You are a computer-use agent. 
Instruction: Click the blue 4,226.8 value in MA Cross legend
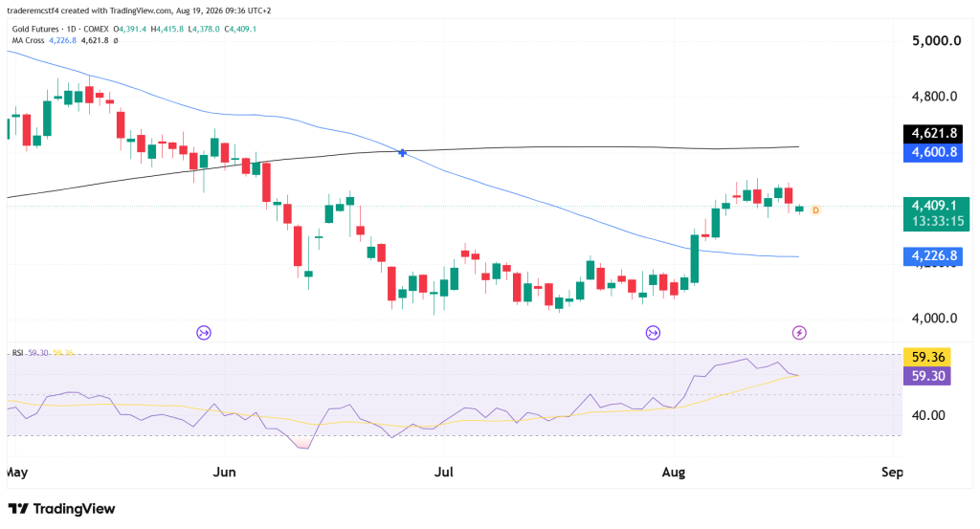click(x=62, y=40)
